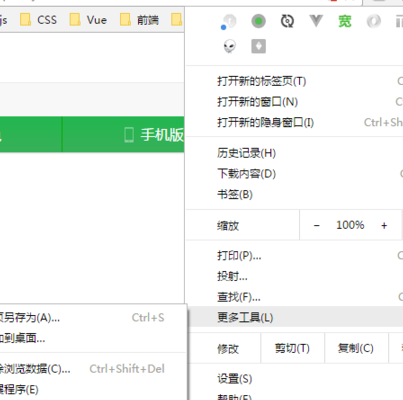Open the Vue bookmarks folder
403x400 pixels.
[88, 20]
